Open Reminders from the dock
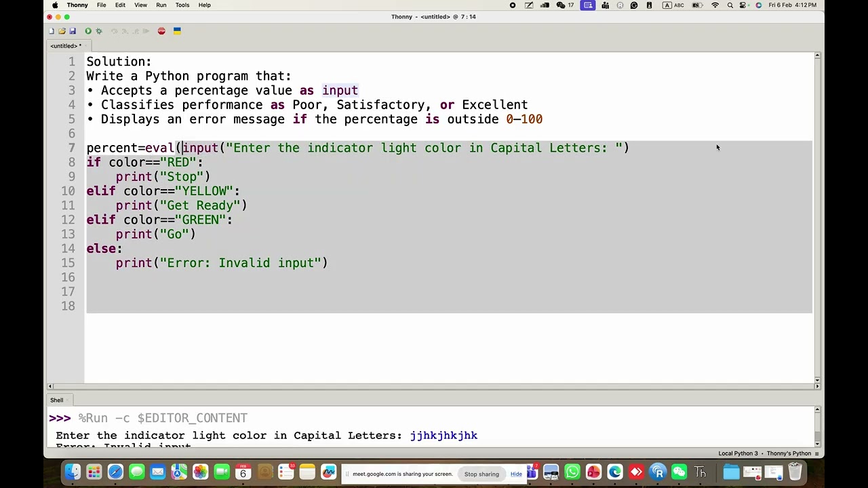The height and width of the screenshot is (488, 868). (286, 472)
